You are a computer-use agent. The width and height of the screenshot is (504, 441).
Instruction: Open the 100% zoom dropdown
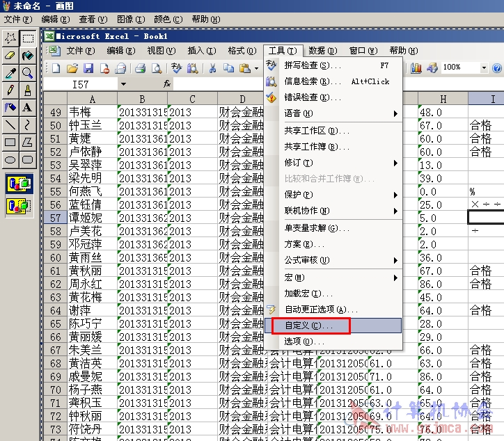tap(484, 67)
